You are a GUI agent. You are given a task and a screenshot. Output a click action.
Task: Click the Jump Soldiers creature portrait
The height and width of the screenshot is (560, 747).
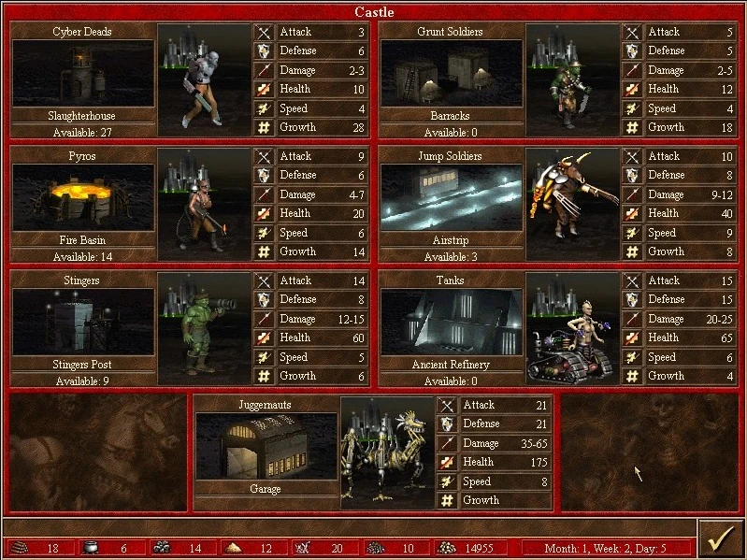[572, 205]
